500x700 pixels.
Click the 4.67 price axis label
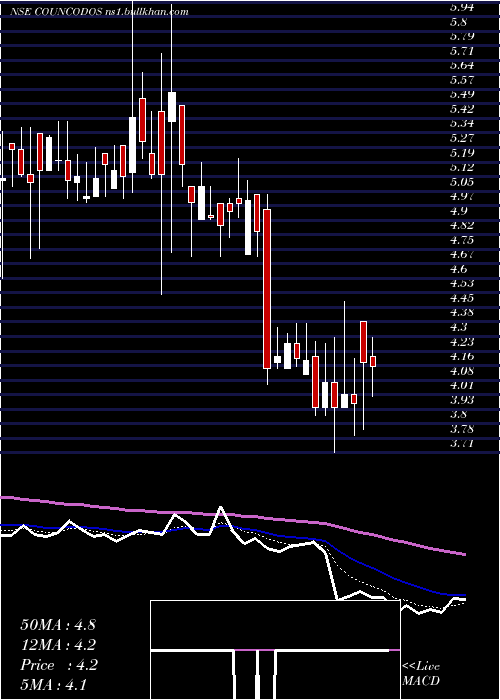(462, 254)
